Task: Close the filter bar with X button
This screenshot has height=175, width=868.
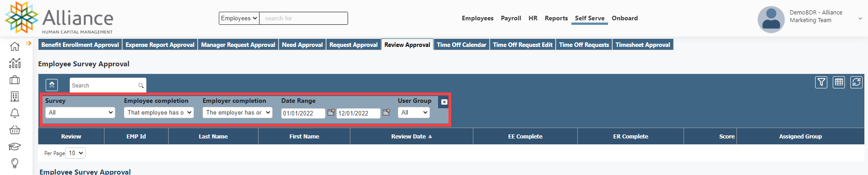Action: (444, 102)
